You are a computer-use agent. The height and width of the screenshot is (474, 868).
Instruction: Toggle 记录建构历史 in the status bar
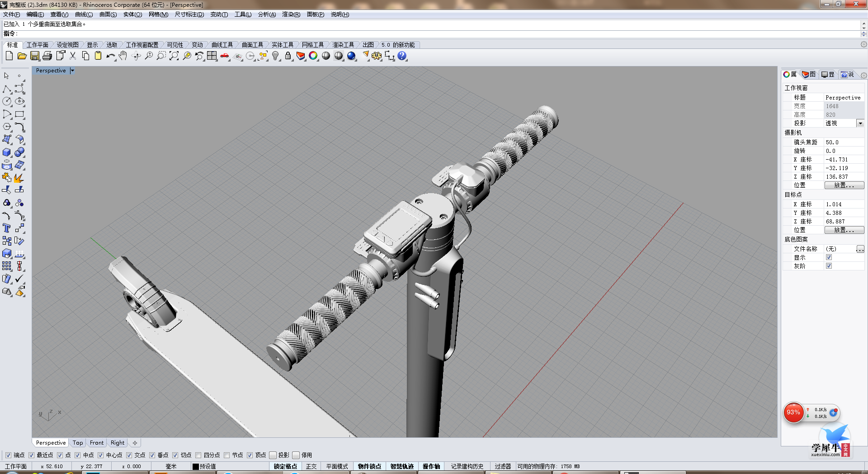coord(467,466)
